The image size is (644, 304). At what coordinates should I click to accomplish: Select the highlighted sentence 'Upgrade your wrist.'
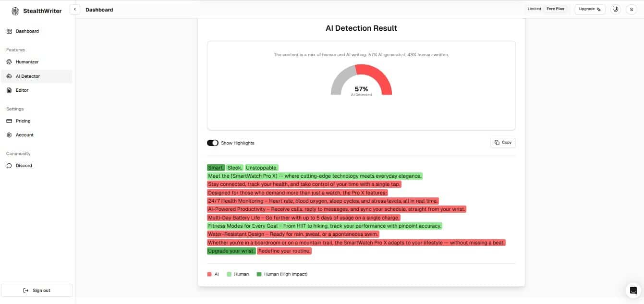coord(231,251)
